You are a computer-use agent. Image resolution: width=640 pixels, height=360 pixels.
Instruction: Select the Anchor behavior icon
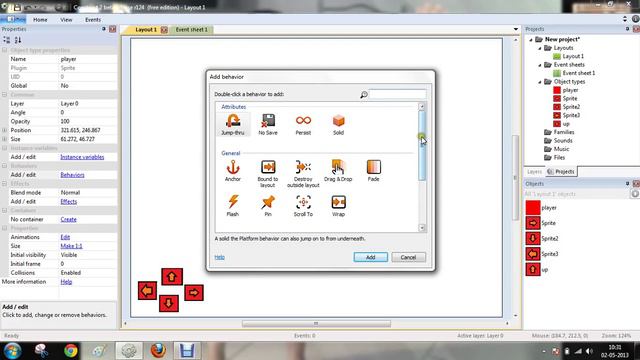click(233, 167)
